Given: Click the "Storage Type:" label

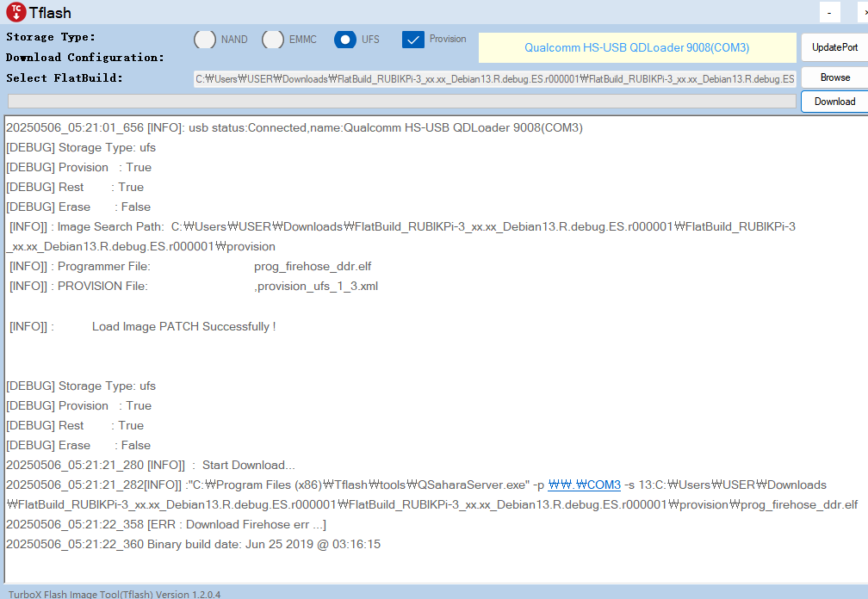Looking at the screenshot, I should pyautogui.click(x=50, y=37).
